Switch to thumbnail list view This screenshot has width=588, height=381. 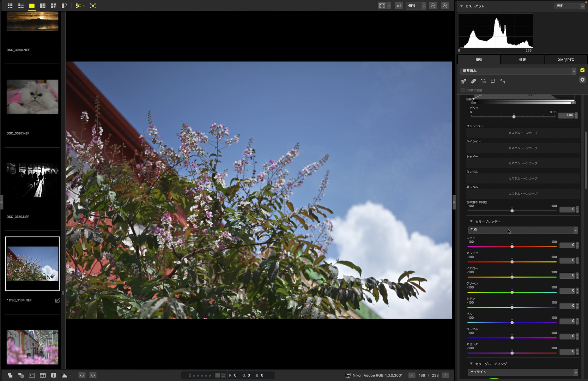(21, 6)
